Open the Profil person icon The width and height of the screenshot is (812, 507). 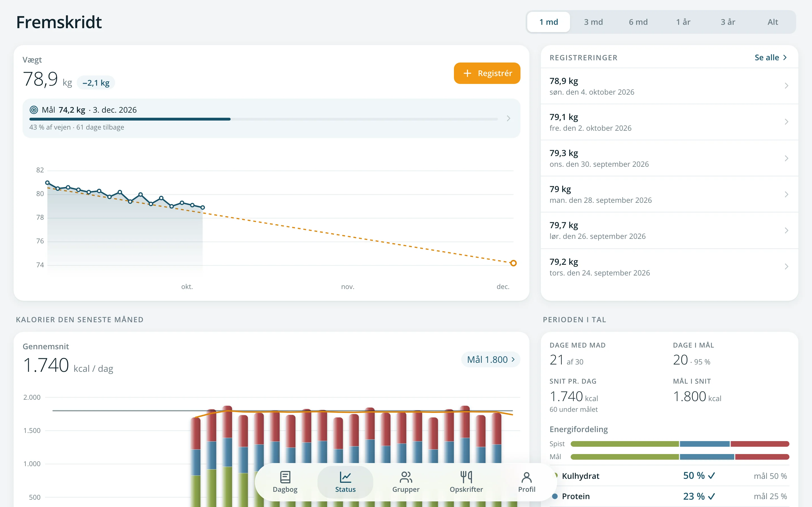[x=526, y=477]
